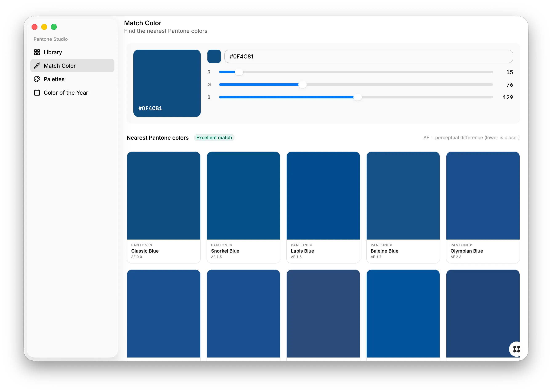This screenshot has width=552, height=392.
Task: Select the Baleine Blue Pantone card
Action: point(403,207)
